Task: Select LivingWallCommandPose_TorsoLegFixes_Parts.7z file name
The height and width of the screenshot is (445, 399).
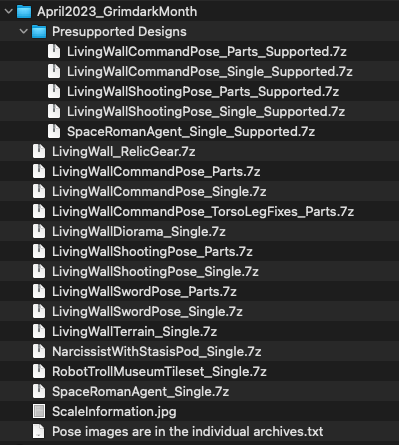Action: click(203, 212)
